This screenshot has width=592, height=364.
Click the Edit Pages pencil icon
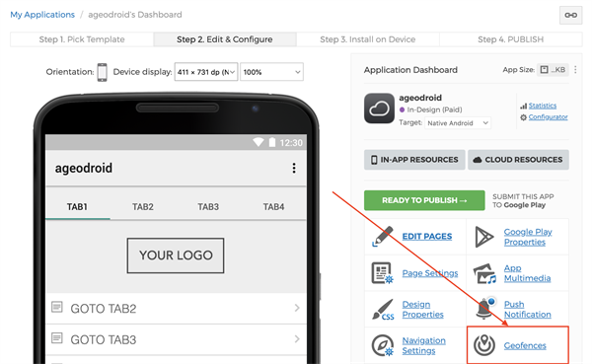click(383, 237)
